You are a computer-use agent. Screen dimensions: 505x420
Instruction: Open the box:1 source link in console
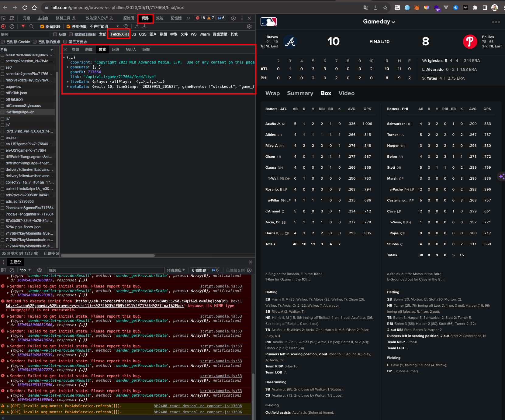click(x=236, y=301)
